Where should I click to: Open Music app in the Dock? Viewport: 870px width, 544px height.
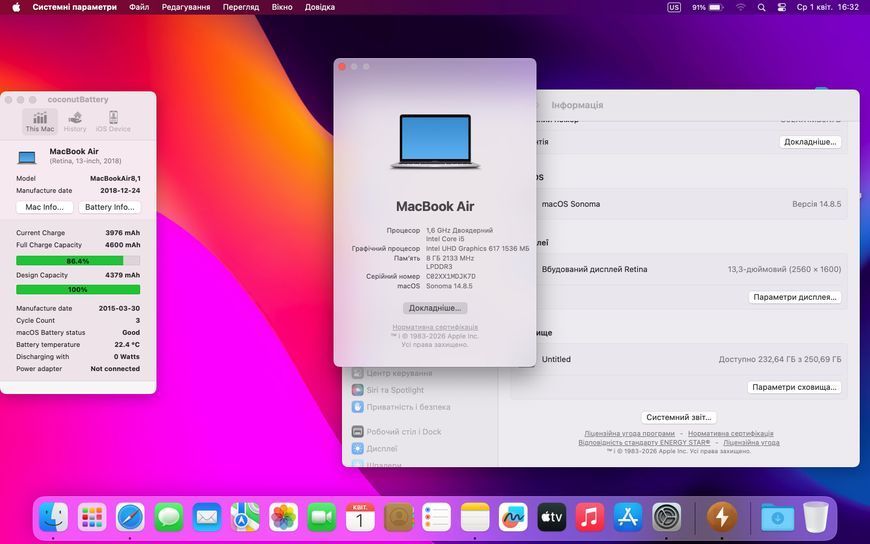(590, 518)
